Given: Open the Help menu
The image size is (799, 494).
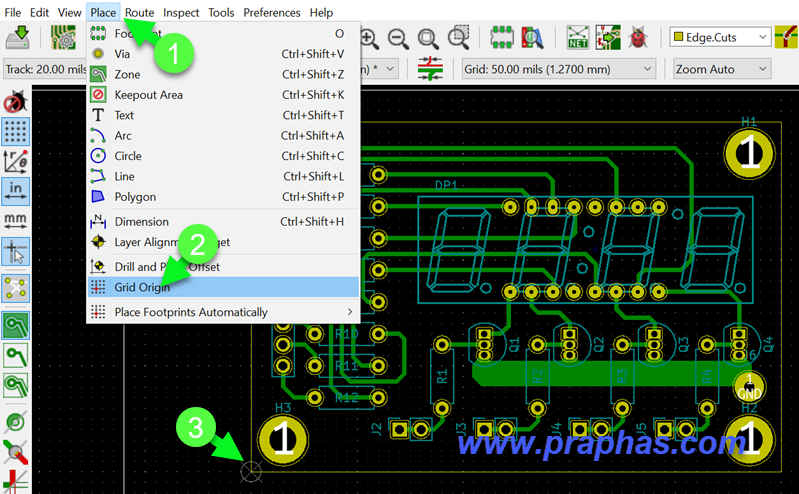Looking at the screenshot, I should point(321,12).
